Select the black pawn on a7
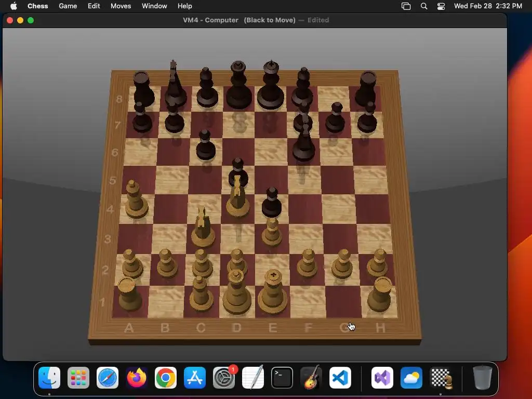Image resolution: width=532 pixels, height=399 pixels. tap(142, 118)
